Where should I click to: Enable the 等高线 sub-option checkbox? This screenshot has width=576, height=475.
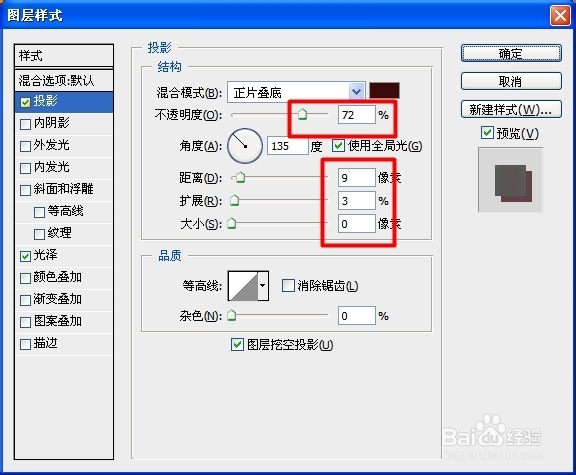(x=39, y=212)
